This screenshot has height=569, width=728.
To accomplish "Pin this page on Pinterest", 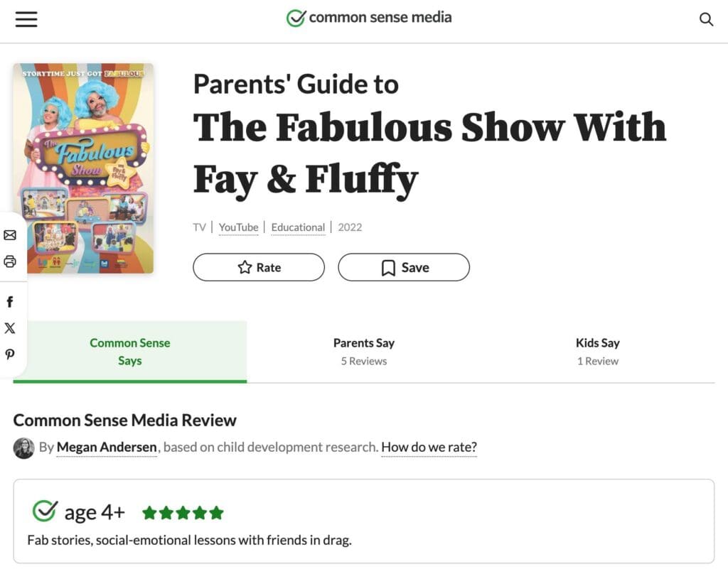I will [10, 354].
